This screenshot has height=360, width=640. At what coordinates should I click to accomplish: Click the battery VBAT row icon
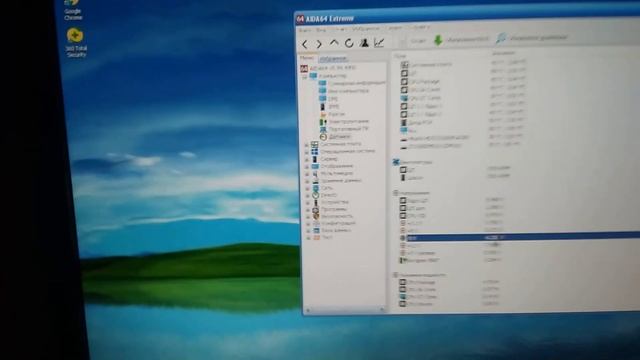[x=402, y=260]
